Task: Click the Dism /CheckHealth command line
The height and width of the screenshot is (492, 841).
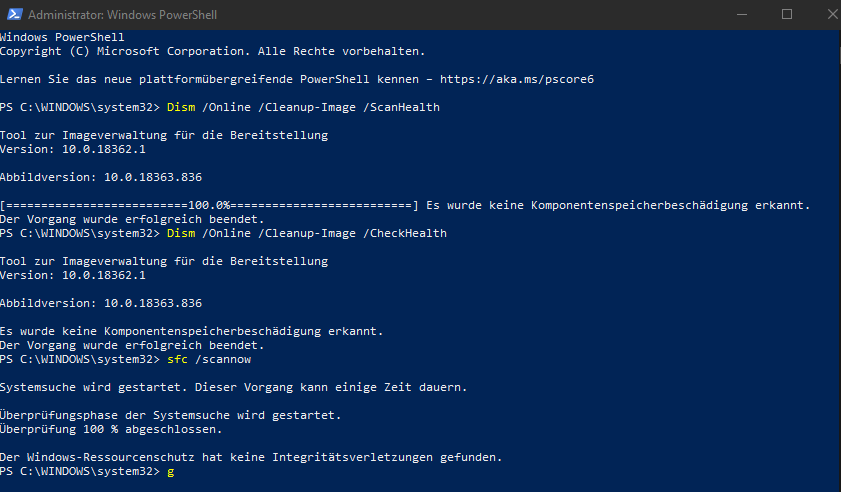Action: (x=306, y=233)
